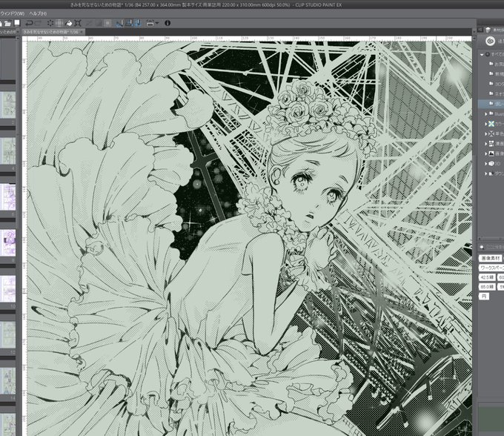Expand the image material category
504x436 pixels.
(486, 153)
